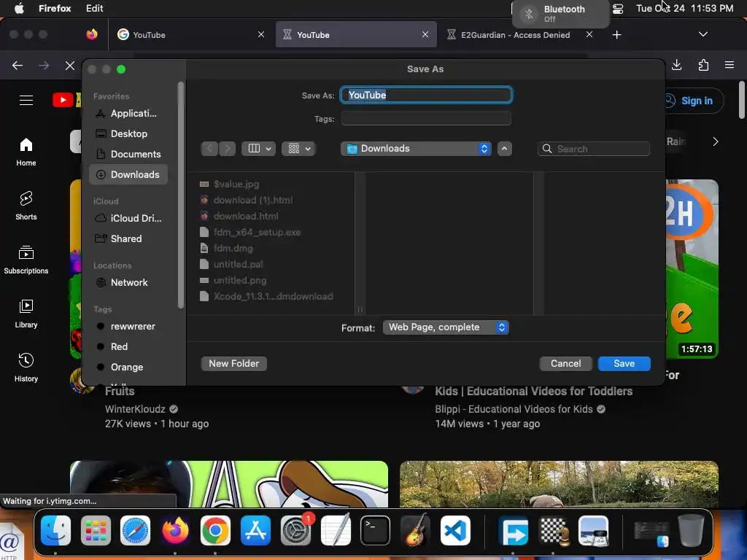747x560 pixels.
Task: Go back to the previous page in Firefox
Action: (18, 65)
